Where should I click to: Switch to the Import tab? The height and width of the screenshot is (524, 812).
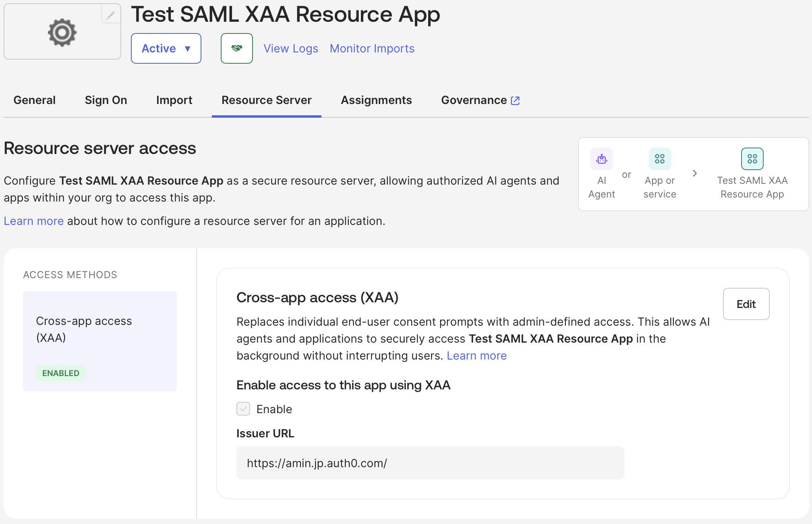coord(174,100)
